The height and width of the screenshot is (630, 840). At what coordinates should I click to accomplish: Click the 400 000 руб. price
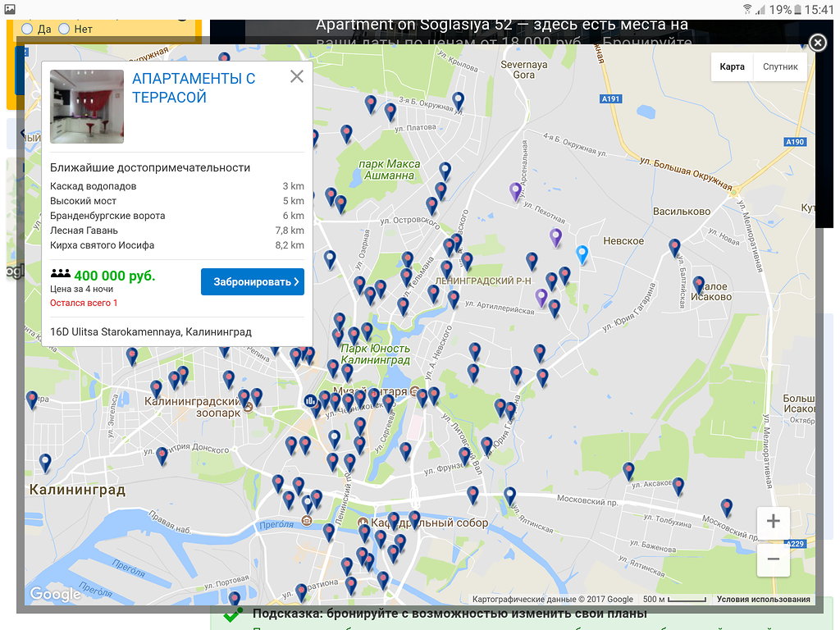115,276
